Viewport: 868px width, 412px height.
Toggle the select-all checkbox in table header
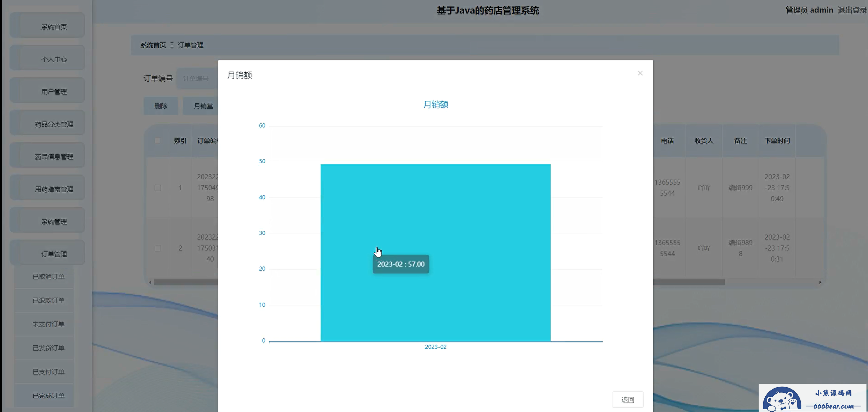pyautogui.click(x=158, y=141)
